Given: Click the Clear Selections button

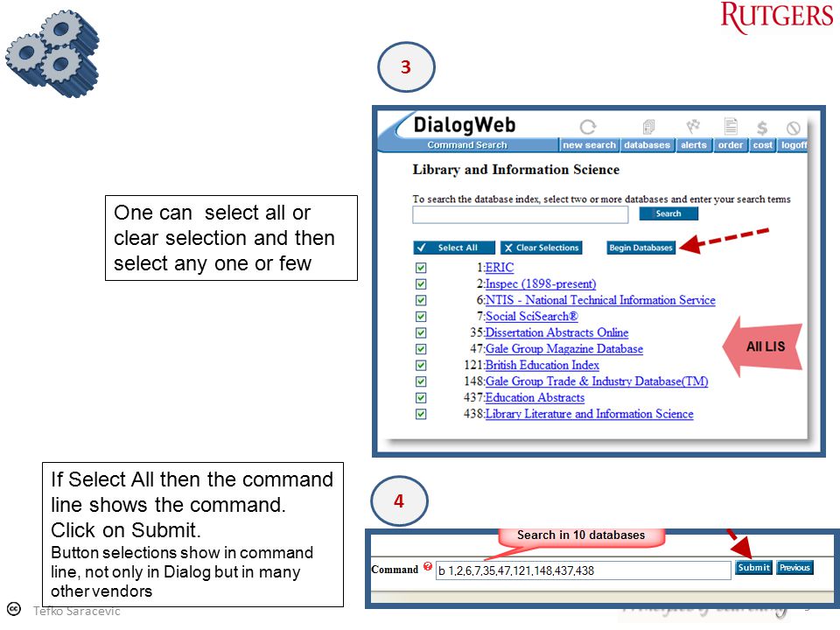Looking at the screenshot, I should [x=541, y=248].
